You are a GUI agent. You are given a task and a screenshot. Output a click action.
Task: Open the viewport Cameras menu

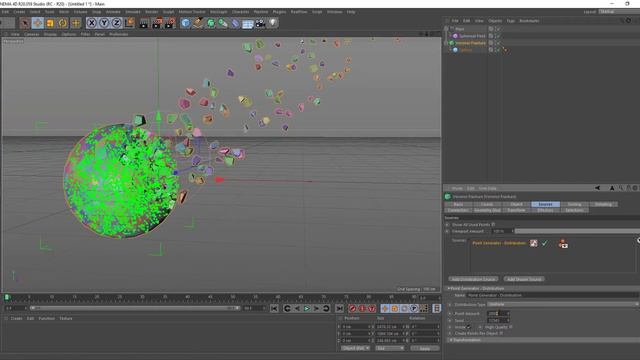[x=31, y=34]
